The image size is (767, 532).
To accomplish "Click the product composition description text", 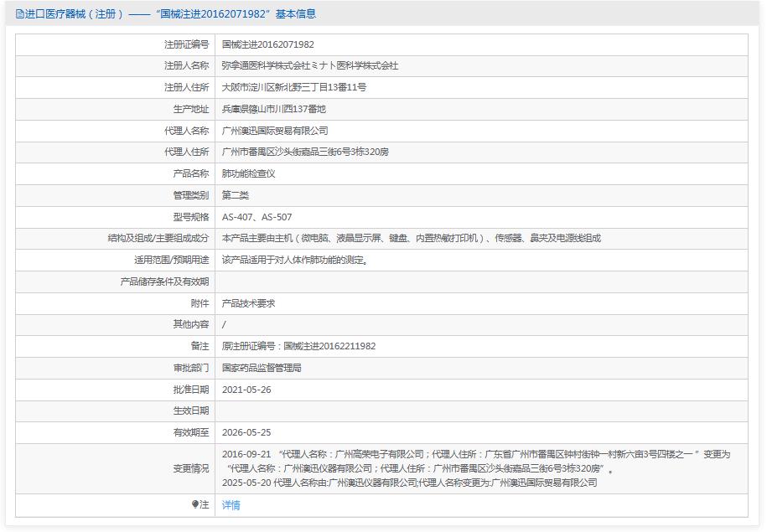I will (411, 238).
